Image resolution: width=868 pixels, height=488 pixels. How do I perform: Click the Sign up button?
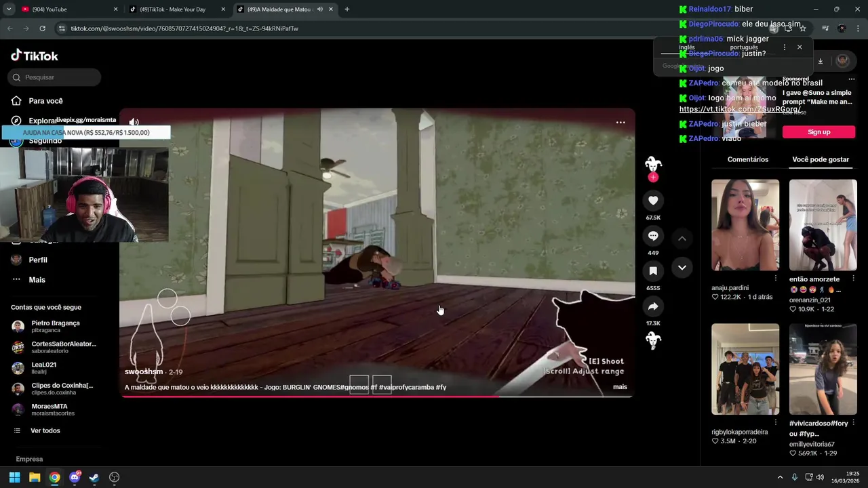pyautogui.click(x=818, y=132)
